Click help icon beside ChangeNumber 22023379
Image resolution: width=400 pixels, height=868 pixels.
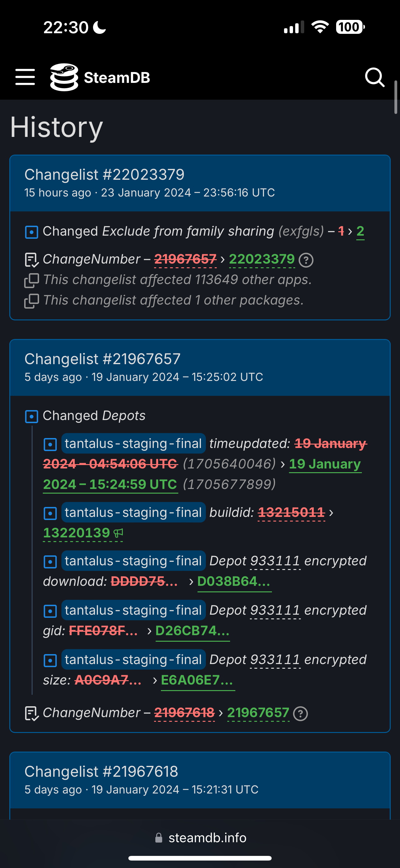306,260
